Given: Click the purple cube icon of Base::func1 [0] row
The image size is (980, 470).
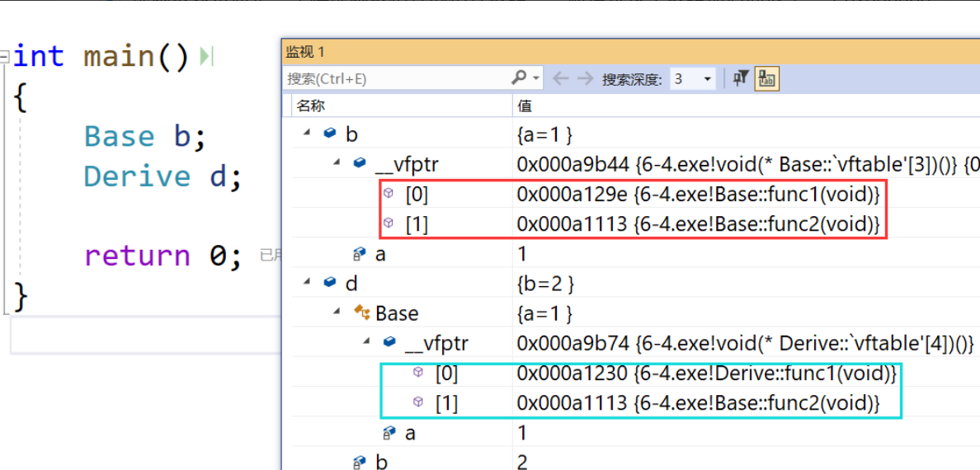Looking at the screenshot, I should (x=389, y=193).
